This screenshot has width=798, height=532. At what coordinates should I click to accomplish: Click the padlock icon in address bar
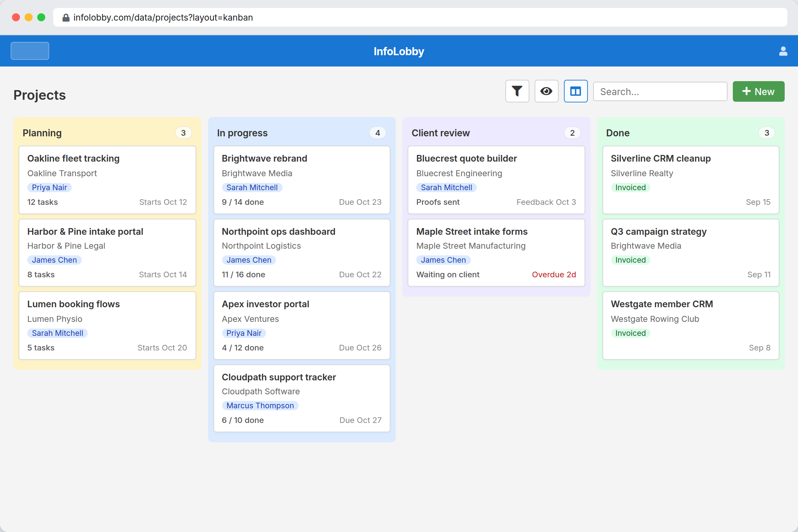click(66, 17)
